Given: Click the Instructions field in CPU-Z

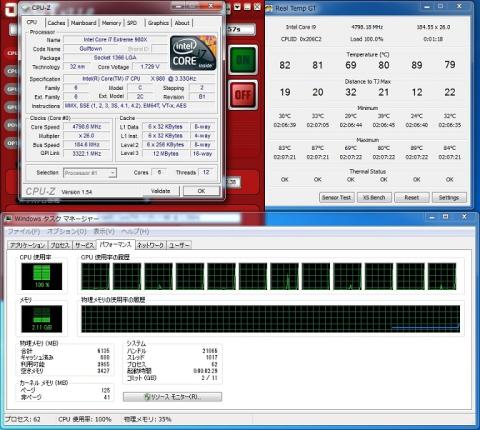Looking at the screenshot, I should [x=139, y=106].
